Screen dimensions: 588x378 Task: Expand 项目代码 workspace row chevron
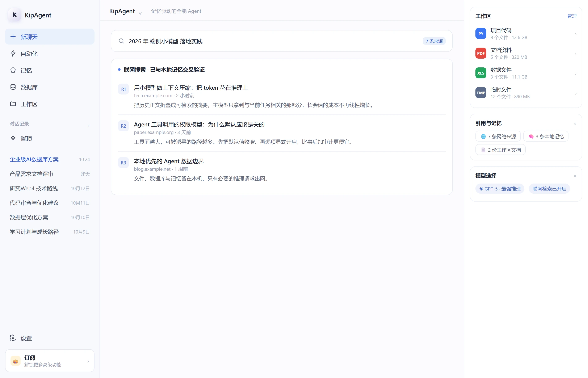[575, 34]
